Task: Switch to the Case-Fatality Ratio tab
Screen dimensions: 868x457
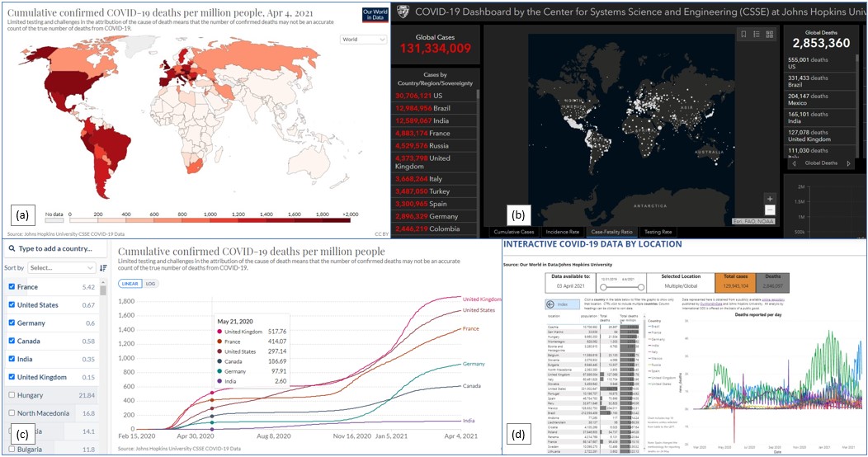Action: pos(612,232)
